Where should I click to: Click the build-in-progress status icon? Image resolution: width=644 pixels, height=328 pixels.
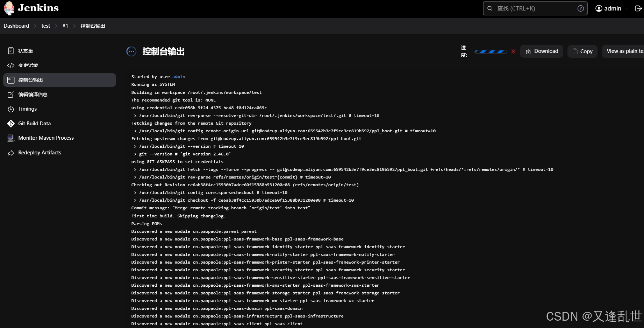[131, 51]
